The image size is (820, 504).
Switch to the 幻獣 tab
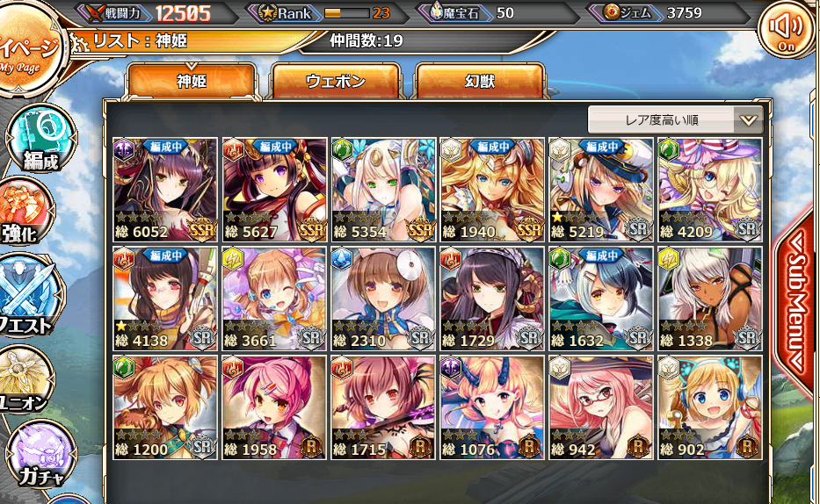[480, 81]
